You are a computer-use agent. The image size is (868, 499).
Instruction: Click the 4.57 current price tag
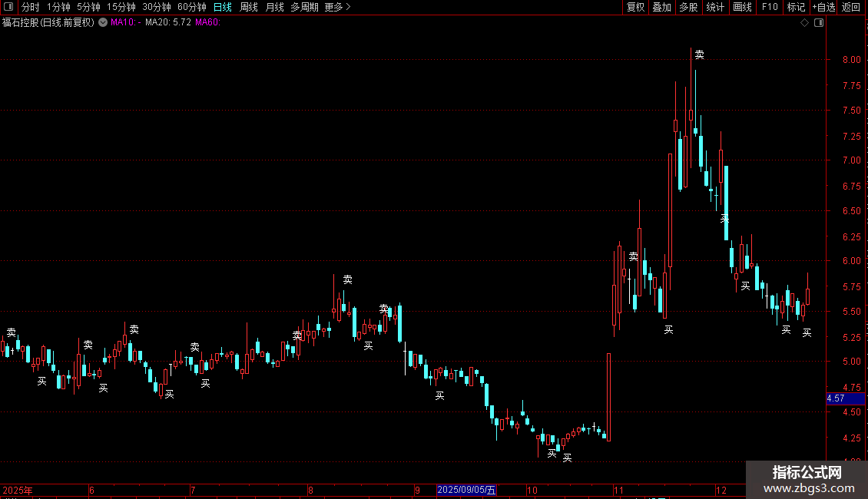click(845, 398)
